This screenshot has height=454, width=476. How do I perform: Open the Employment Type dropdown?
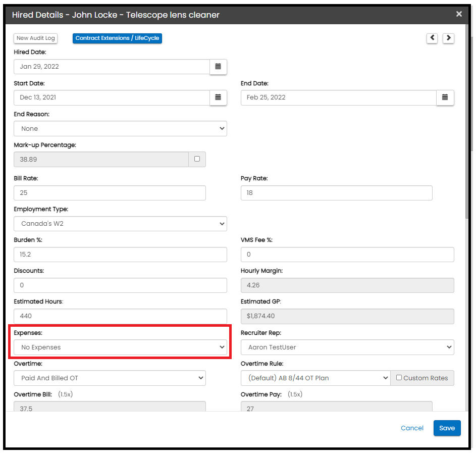[x=120, y=224]
